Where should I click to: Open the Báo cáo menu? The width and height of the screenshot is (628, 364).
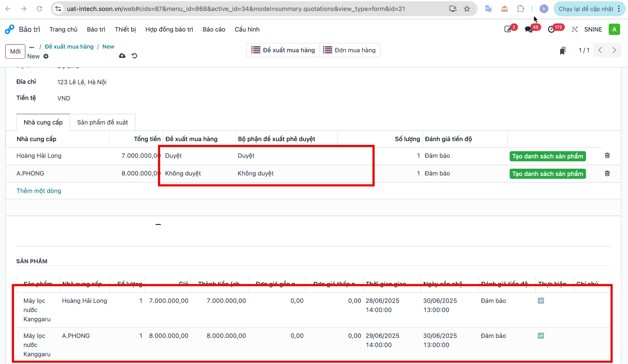coord(214,29)
